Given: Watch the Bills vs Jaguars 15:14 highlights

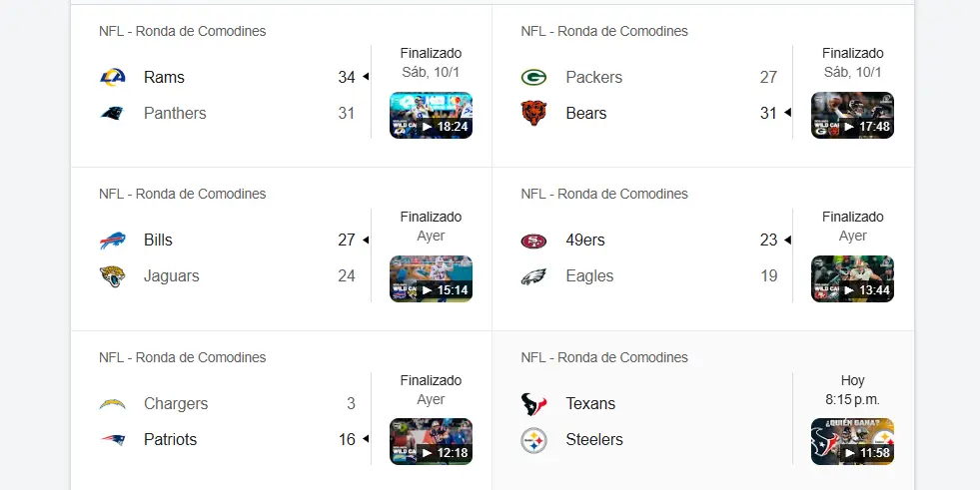Looking at the screenshot, I should 431,278.
